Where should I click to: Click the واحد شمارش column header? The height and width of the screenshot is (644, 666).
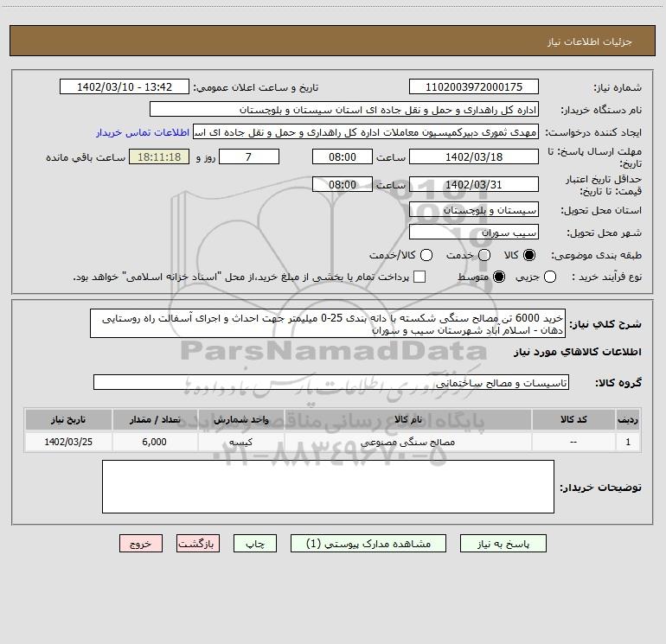coord(240,419)
